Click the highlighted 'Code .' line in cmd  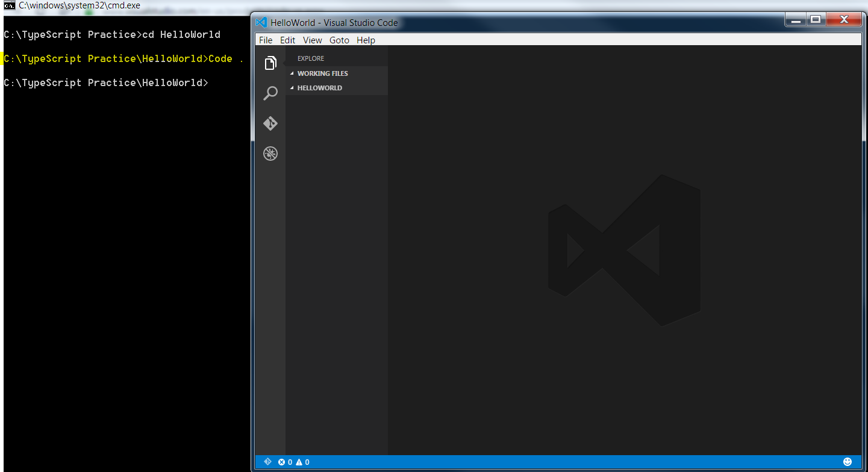pyautogui.click(x=123, y=58)
